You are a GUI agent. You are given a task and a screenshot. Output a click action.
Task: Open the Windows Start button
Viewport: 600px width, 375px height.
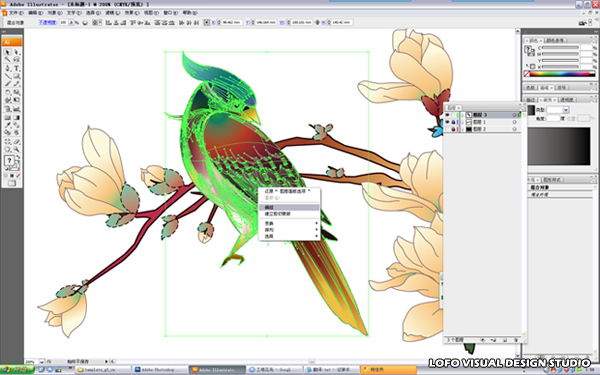(17, 370)
